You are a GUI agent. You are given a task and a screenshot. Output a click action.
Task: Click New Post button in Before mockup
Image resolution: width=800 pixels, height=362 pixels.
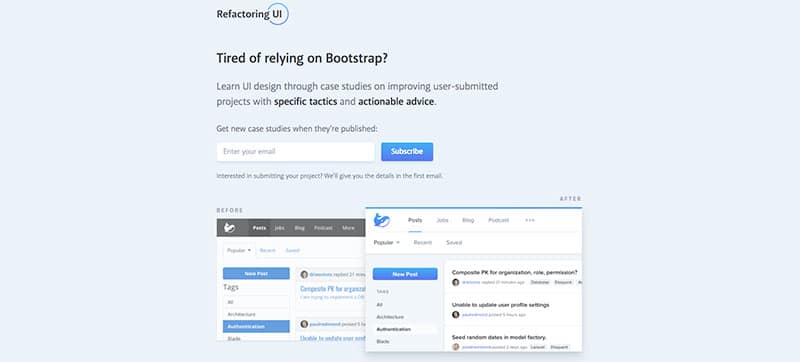[256, 273]
